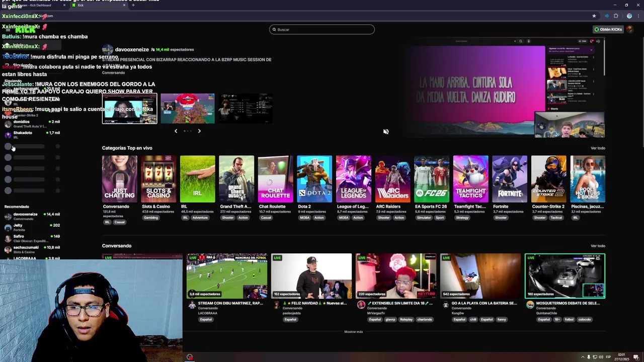
Task: Open the soccer match stream thumbnail
Action: pyautogui.click(x=227, y=276)
